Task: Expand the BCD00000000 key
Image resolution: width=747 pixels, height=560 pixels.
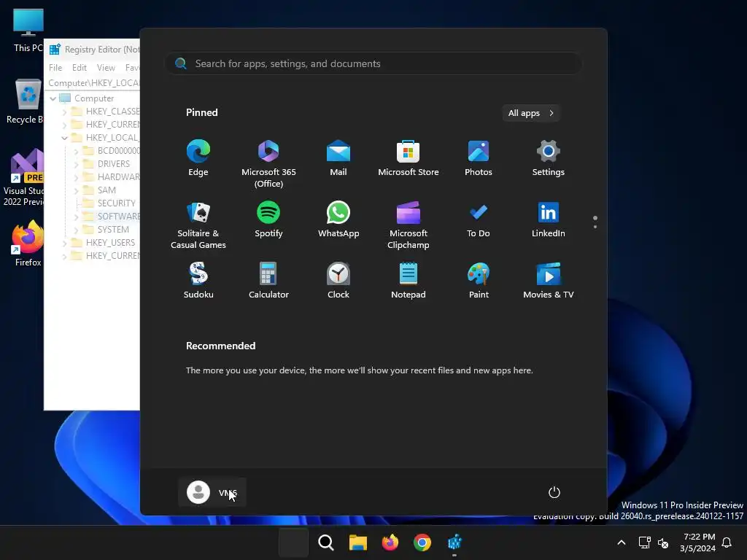Action: click(76, 151)
